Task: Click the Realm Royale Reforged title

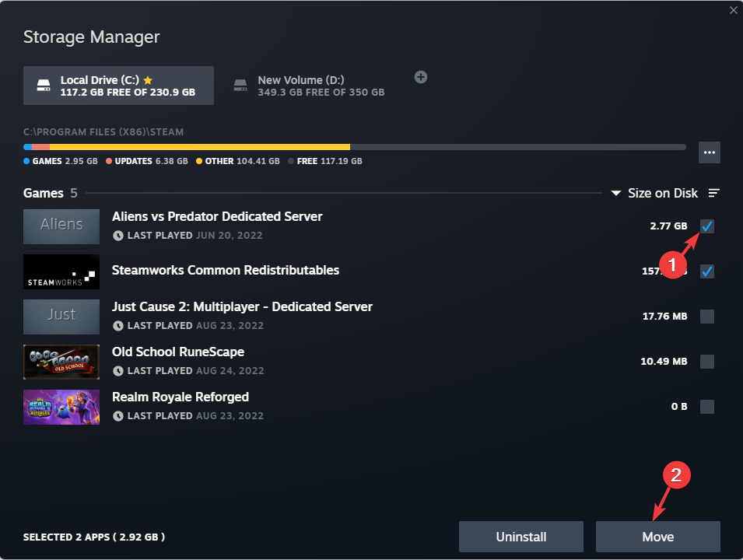Action: [x=180, y=397]
